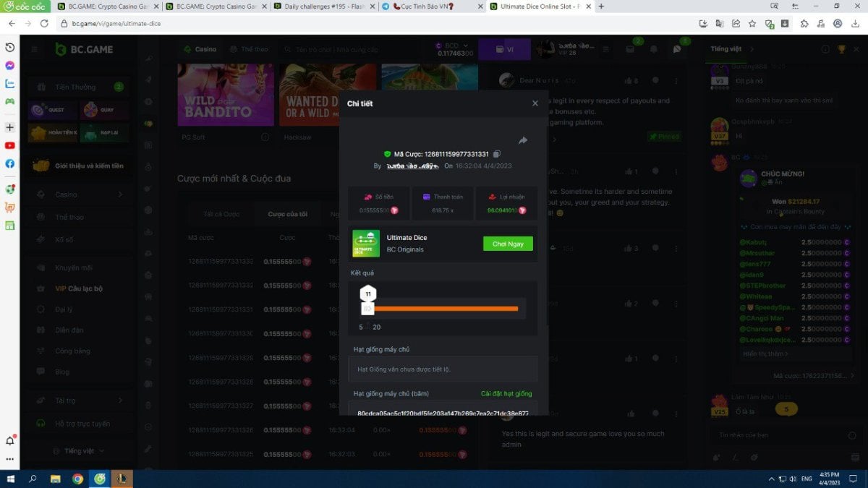The height and width of the screenshot is (488, 868).
Task: Click the share arrow icon in bet details
Action: coord(523,141)
